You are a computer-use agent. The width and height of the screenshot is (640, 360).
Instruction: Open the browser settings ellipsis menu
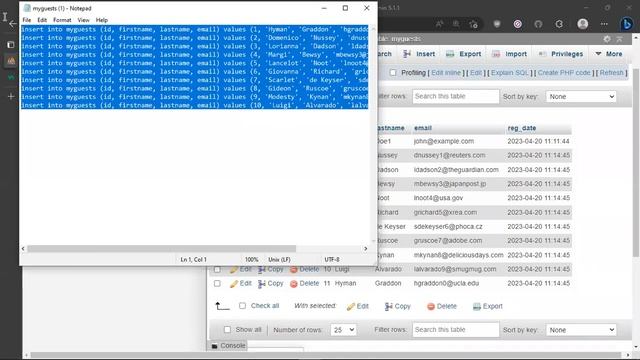[x=604, y=24]
